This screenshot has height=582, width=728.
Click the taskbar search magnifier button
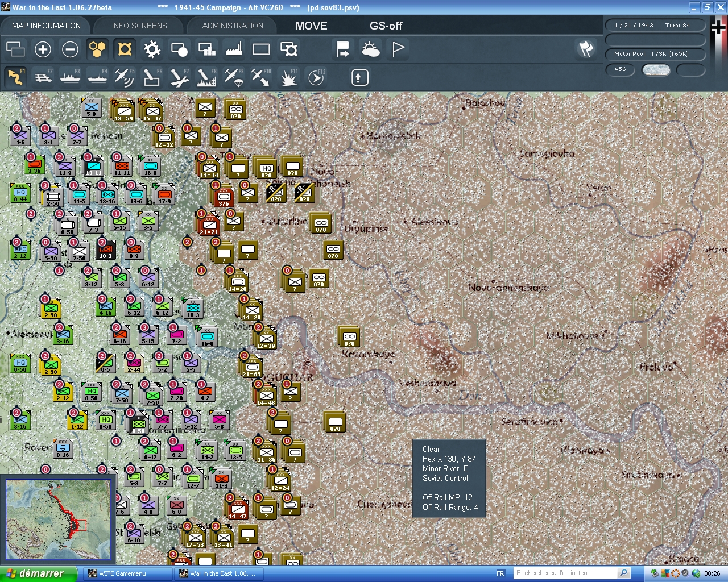tap(624, 573)
